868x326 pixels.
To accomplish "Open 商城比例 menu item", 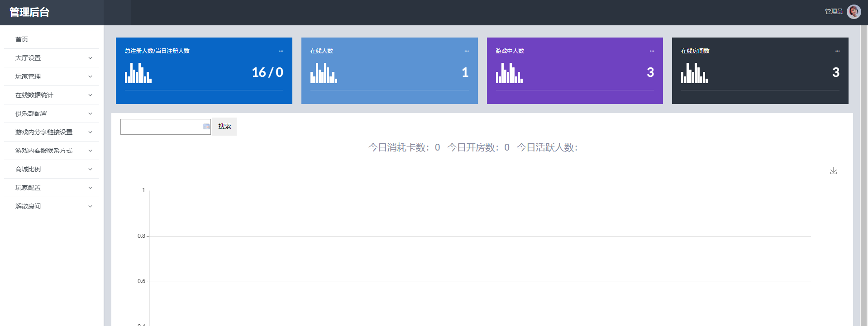I will (51, 169).
